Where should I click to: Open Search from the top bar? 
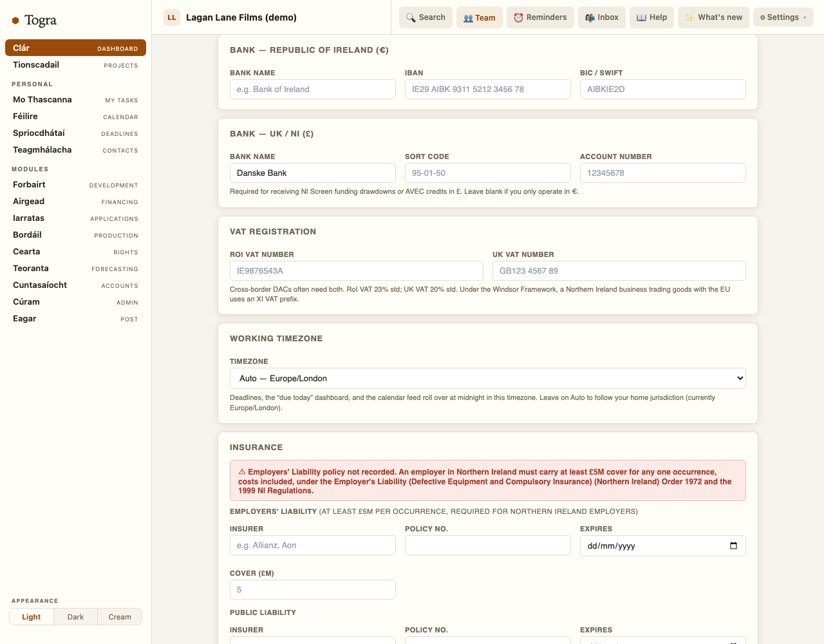pos(426,17)
